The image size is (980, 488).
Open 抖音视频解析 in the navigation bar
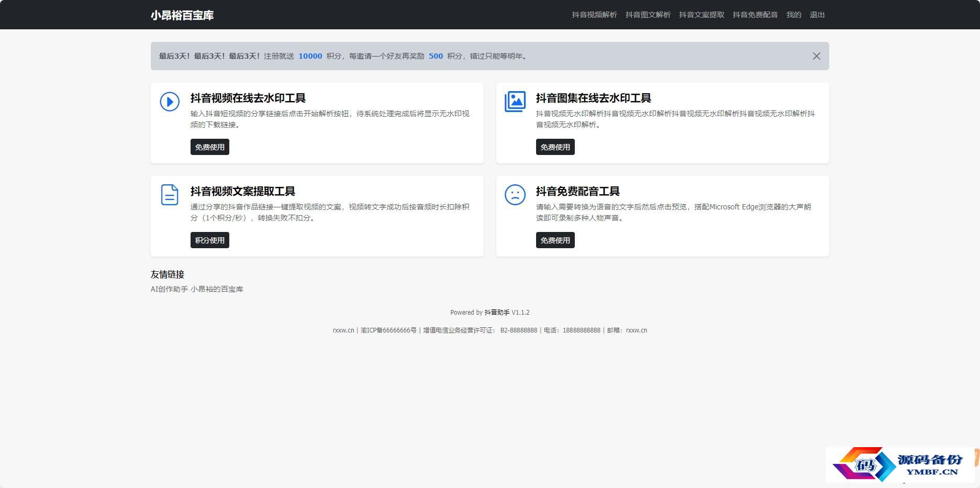(594, 15)
